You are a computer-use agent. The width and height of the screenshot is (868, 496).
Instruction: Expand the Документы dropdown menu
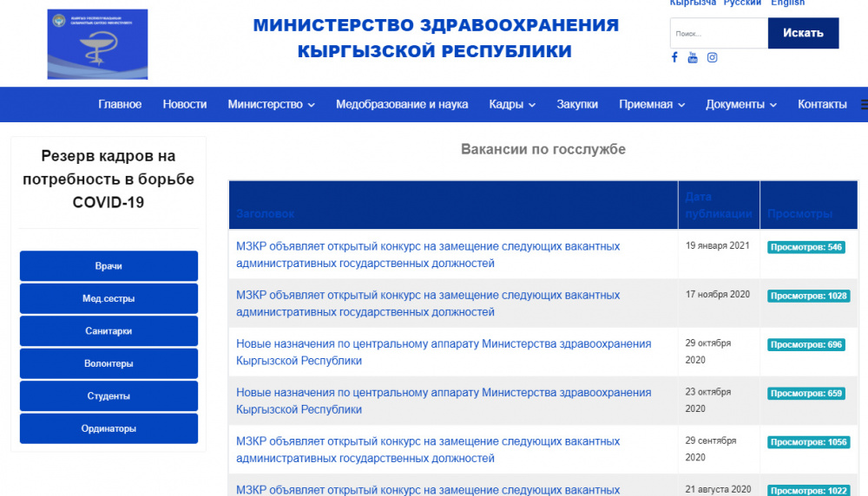click(x=740, y=105)
